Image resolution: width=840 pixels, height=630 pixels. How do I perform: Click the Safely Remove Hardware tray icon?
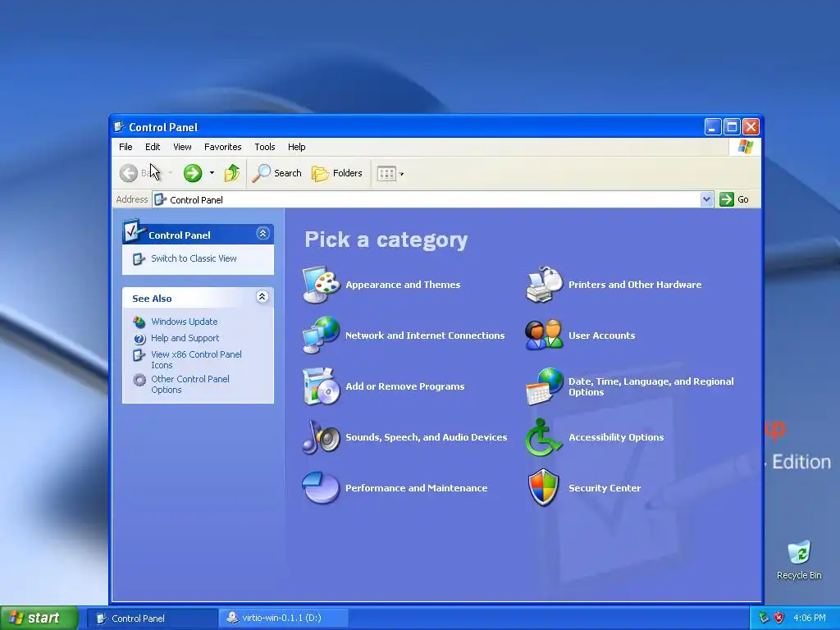(764, 618)
